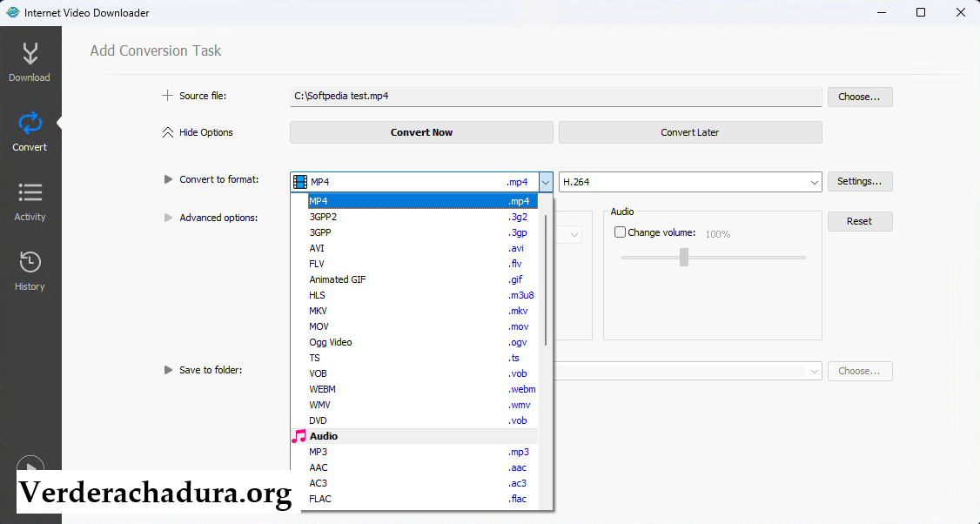Click Convert Later button
Screen dimensions: 980x524
(x=690, y=132)
